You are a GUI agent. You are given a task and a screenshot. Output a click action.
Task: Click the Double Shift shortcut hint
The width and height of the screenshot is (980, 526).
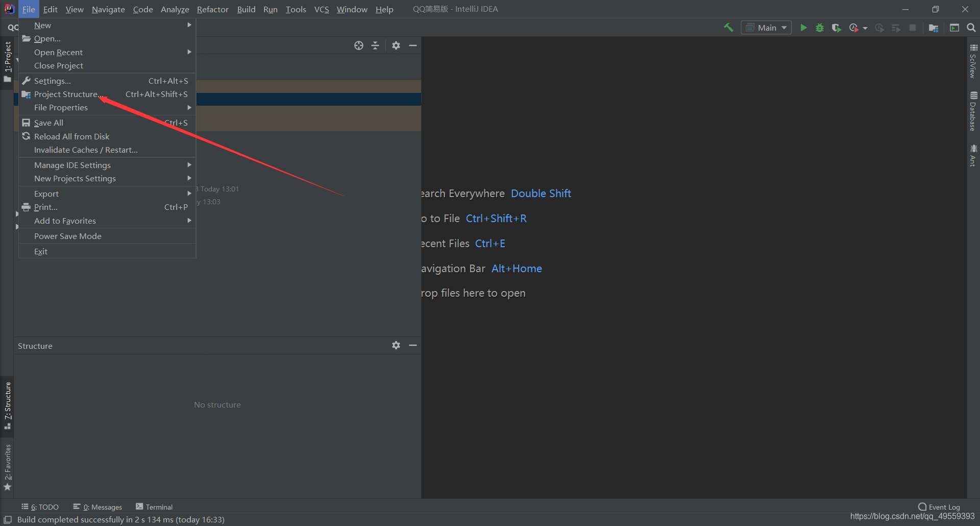[x=541, y=194]
